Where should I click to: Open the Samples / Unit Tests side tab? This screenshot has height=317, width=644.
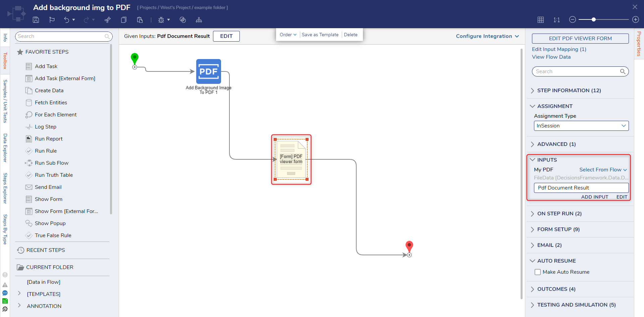coord(5,101)
